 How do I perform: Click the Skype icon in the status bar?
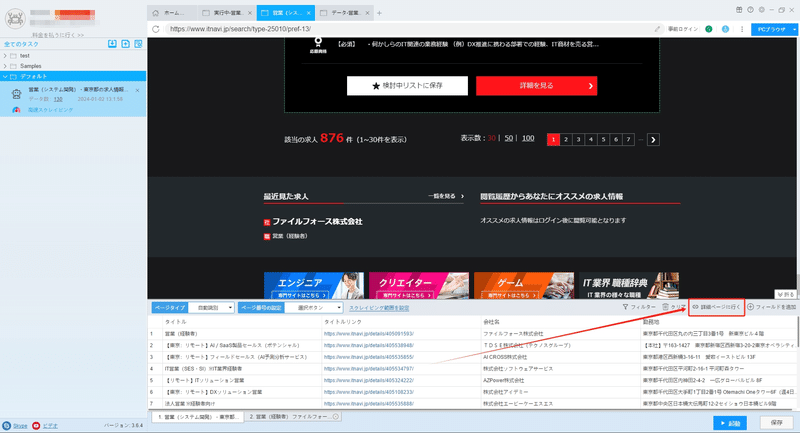[x=7, y=425]
